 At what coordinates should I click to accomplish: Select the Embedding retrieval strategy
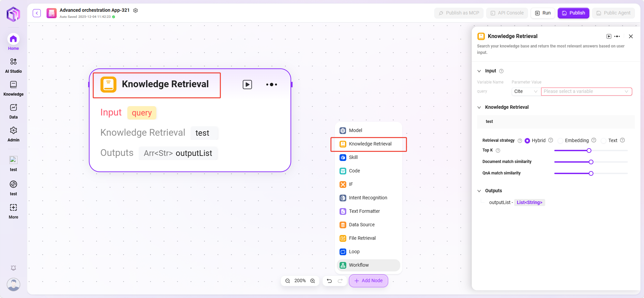560,141
